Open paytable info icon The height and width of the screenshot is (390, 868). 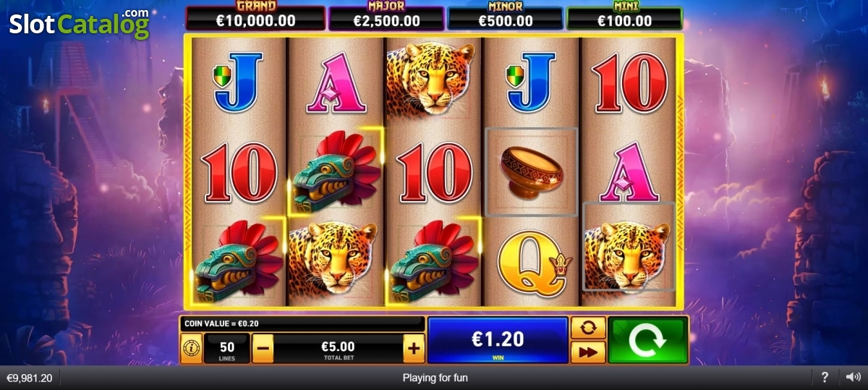click(191, 349)
